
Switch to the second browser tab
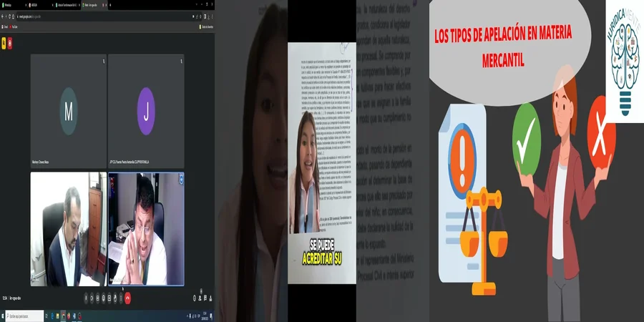coord(40,5)
